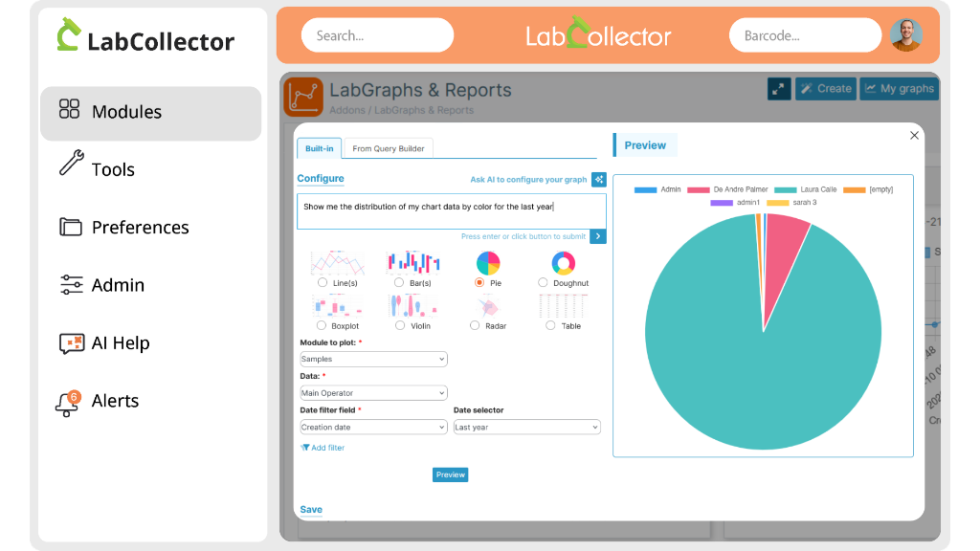Screen dimensions: 980x551
Task: Click the Table chart thumbnail
Action: (563, 306)
